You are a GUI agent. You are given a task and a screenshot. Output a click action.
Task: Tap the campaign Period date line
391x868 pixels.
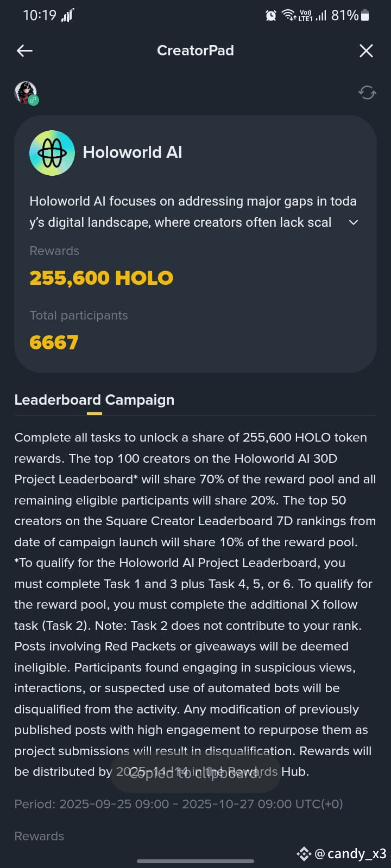(x=179, y=804)
